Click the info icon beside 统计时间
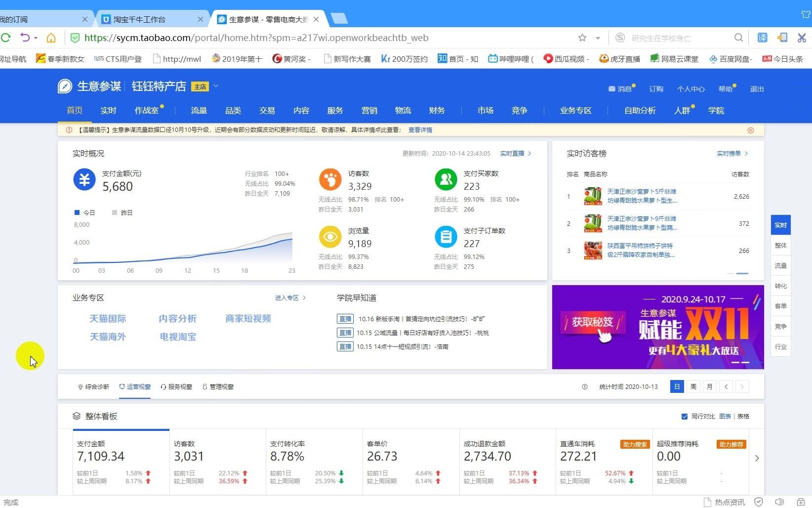 (585, 387)
